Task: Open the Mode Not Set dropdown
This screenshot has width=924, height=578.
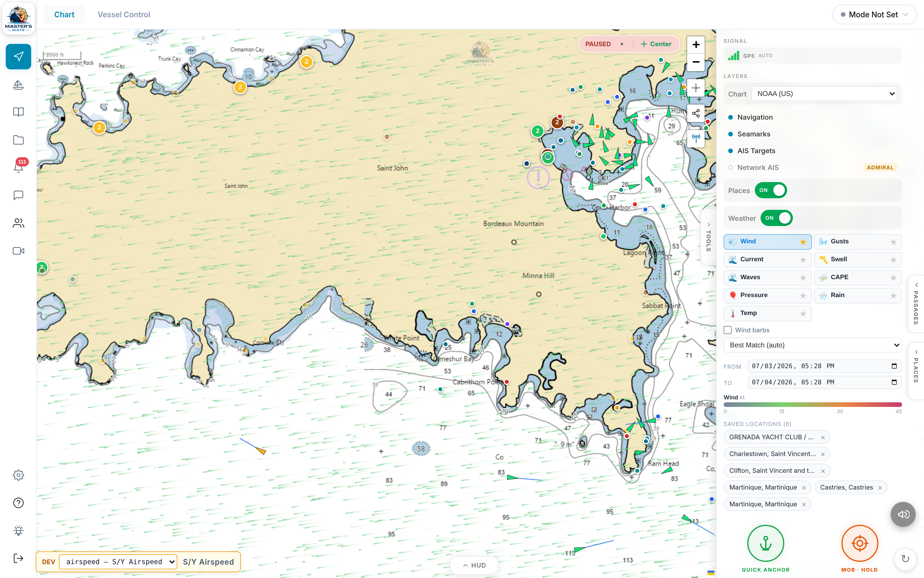Action: point(874,14)
